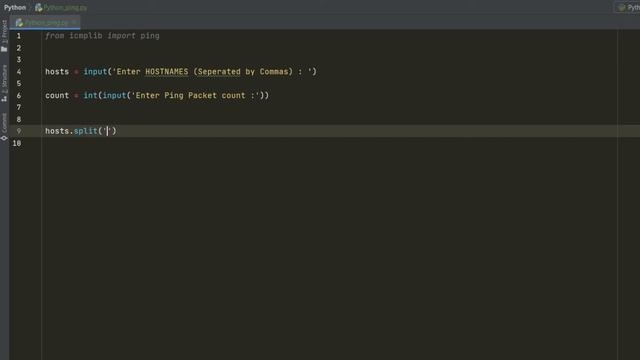Click the Python_ping.py breadcrumb in navigation bar
Image resolution: width=640 pixels, height=360 pixels.
(61, 7)
